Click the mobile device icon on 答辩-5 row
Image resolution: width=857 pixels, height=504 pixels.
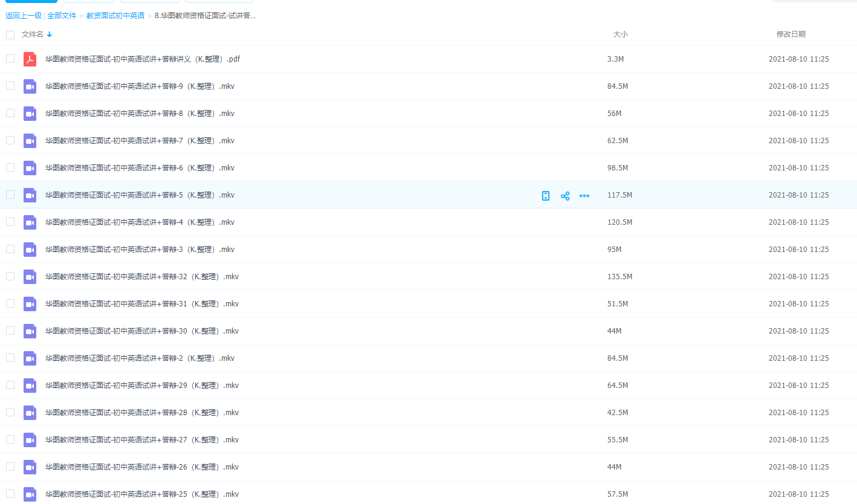[x=546, y=196]
